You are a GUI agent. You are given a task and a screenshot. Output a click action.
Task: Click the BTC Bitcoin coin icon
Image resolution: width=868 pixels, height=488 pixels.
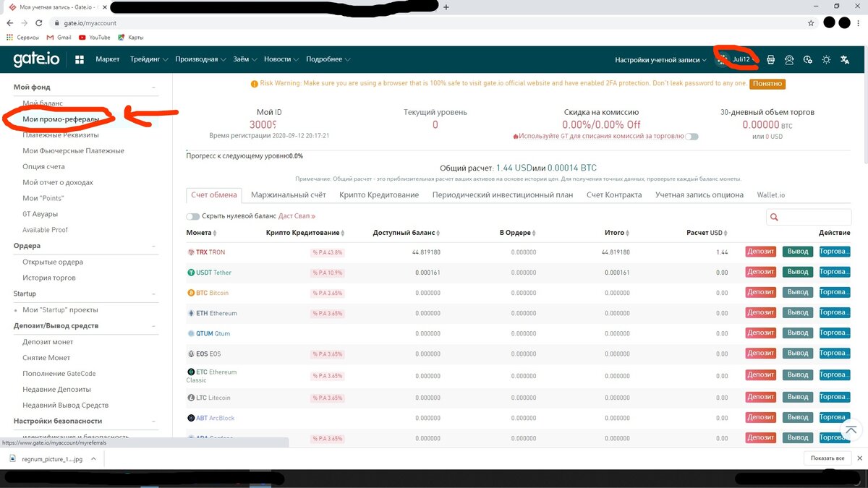click(191, 293)
